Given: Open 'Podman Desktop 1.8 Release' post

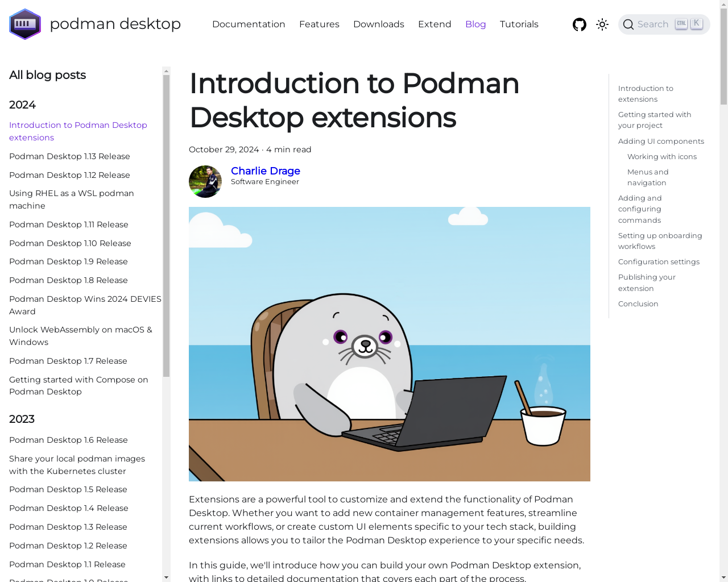Looking at the screenshot, I should (x=68, y=280).
